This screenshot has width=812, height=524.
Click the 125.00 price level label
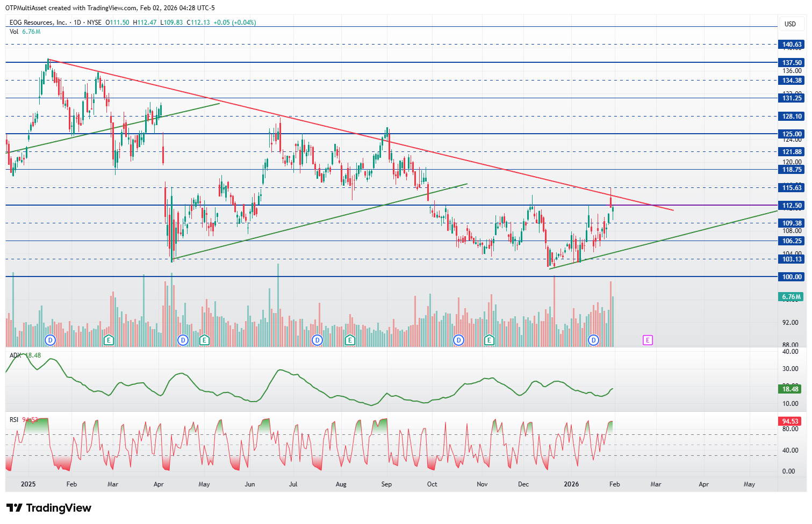[792, 134]
